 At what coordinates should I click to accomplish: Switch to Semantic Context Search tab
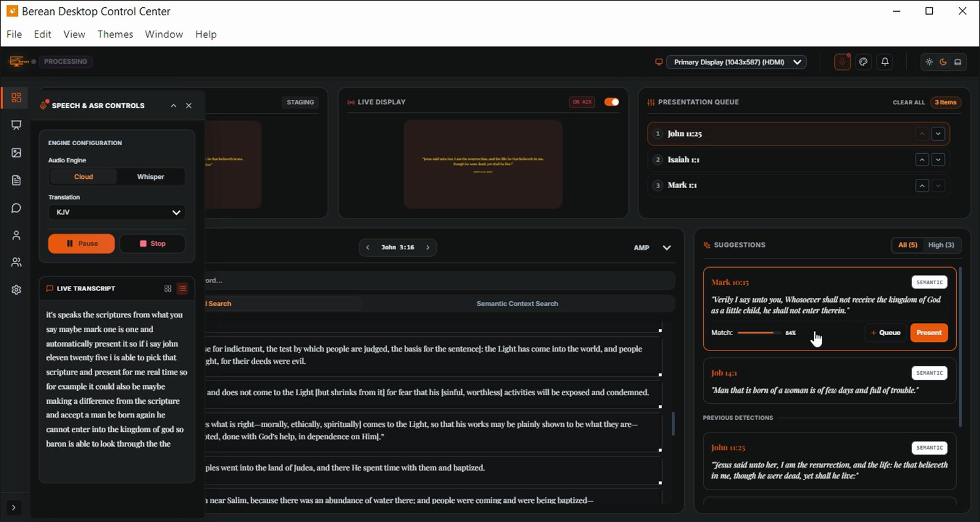(x=518, y=304)
